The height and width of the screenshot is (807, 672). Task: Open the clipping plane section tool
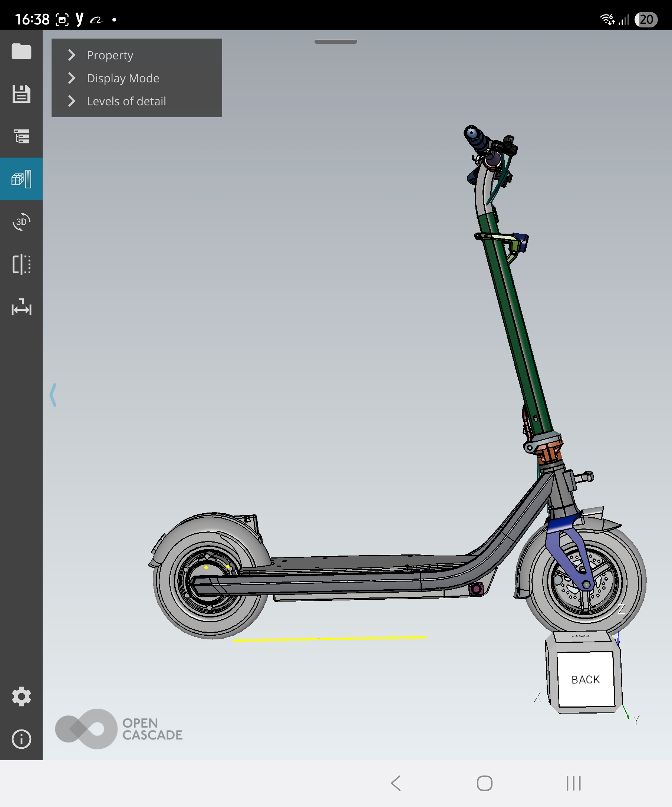pyautogui.click(x=21, y=264)
